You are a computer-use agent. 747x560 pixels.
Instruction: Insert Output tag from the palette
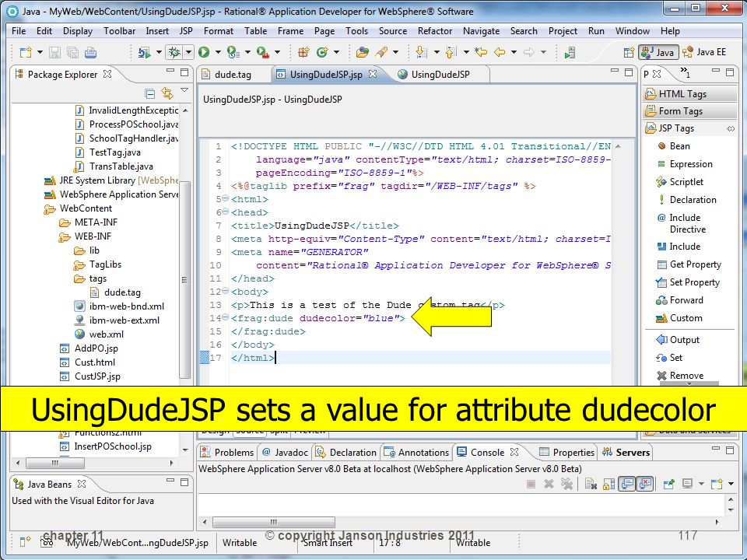678,340
